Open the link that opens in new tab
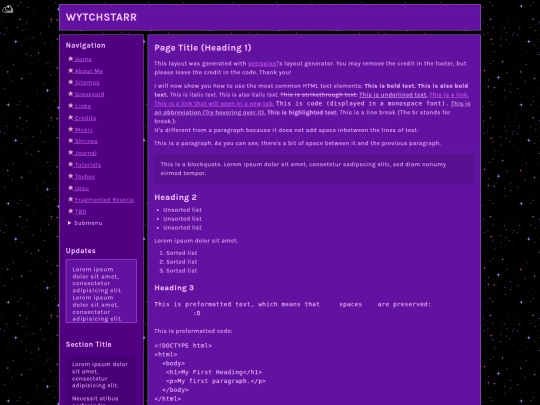 pos(214,104)
